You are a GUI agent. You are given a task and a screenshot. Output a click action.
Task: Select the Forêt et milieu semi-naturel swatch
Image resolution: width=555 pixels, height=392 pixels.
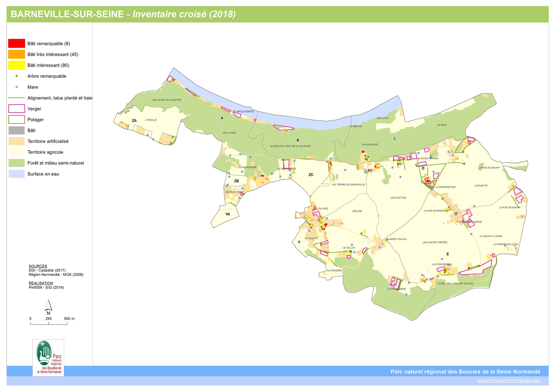(x=17, y=163)
